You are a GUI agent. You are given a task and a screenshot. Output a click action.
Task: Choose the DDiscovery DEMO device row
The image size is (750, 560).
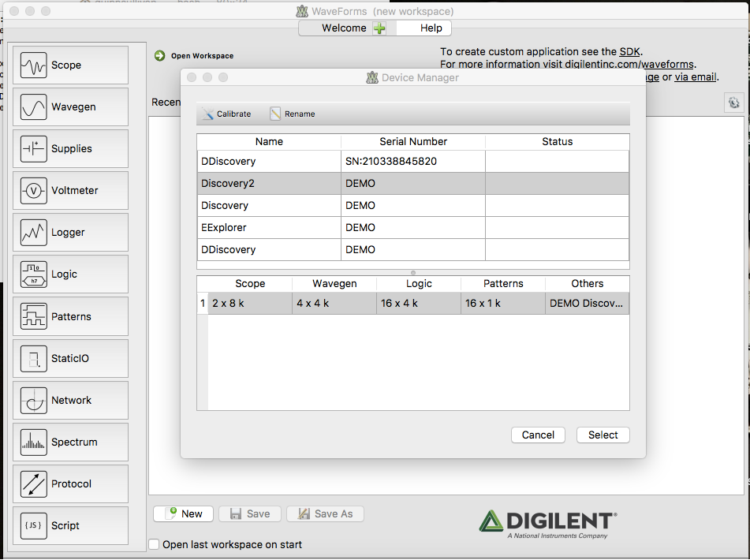point(413,249)
